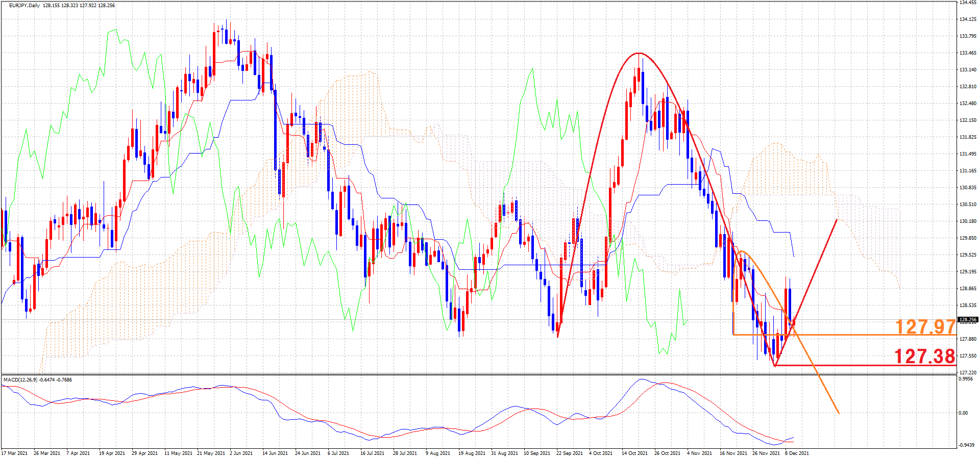This screenshot has height=459, width=980.
Task: Click the 14 Oct 2021 date label
Action: pos(634,453)
